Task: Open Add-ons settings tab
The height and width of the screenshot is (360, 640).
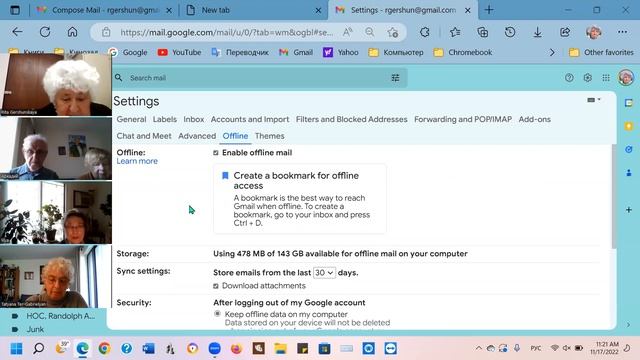Action: (x=535, y=119)
